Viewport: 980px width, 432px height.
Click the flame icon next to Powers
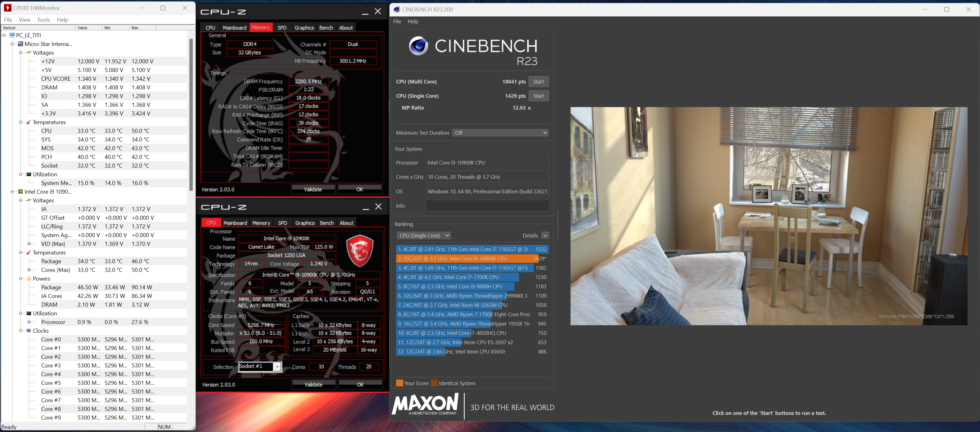29,278
